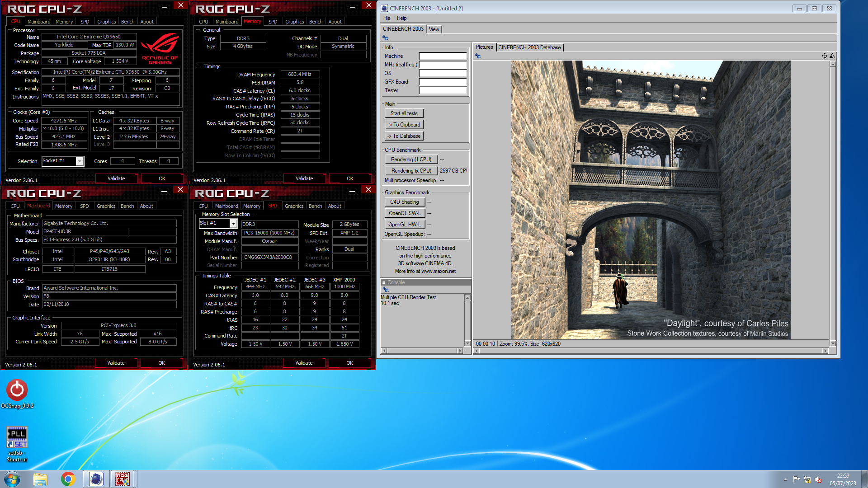Open the network warning tray icon
This screenshot has width=868, height=488.
(807, 479)
